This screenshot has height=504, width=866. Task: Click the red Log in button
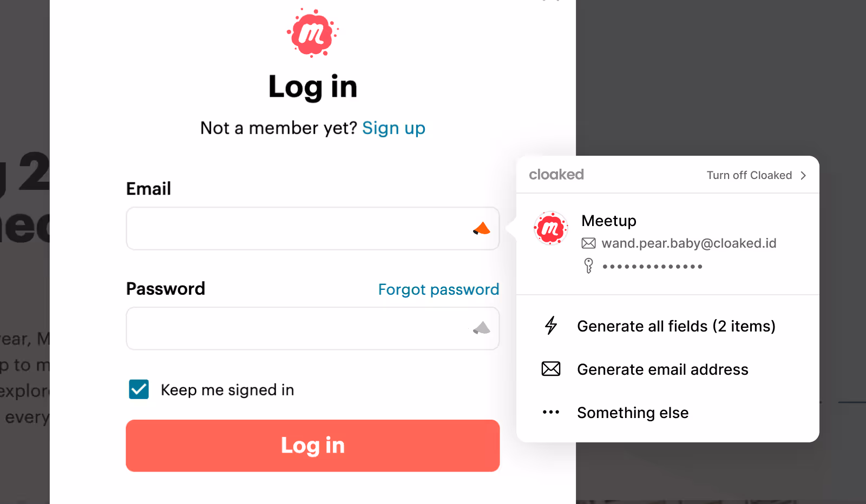pos(313,446)
